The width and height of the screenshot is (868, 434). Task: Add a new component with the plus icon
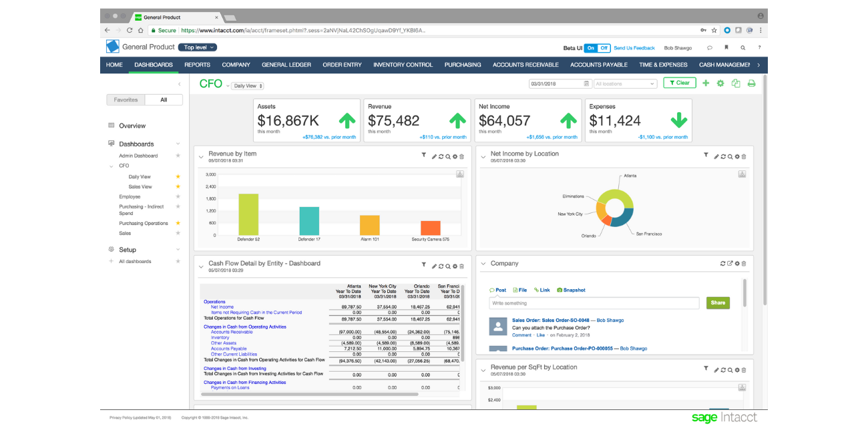pyautogui.click(x=705, y=83)
